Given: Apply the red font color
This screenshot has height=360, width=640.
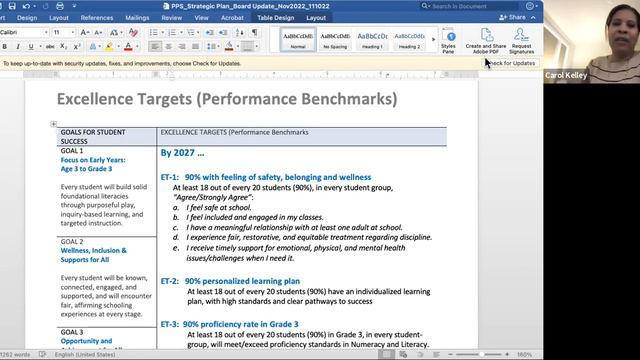Looking at the screenshot, I should [x=128, y=47].
